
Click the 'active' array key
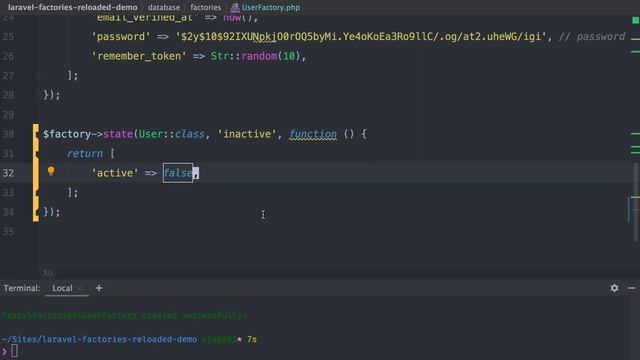tap(115, 173)
